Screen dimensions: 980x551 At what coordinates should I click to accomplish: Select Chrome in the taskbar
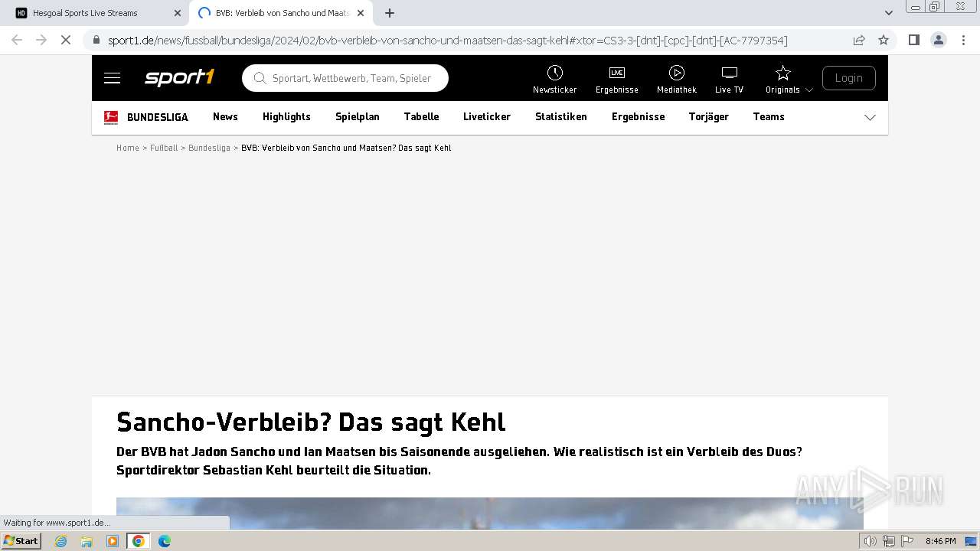(139, 541)
